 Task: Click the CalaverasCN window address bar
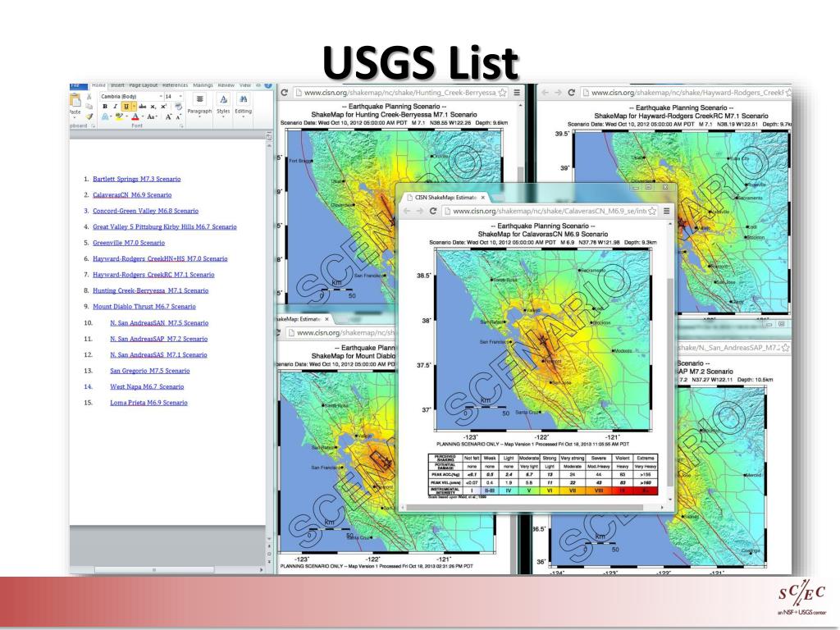[550, 211]
